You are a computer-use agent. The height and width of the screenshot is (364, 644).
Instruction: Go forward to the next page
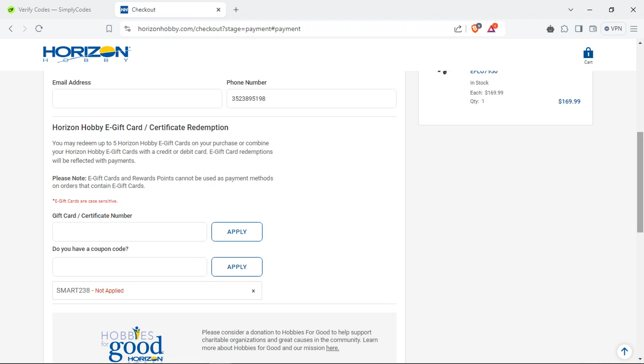tap(24, 29)
